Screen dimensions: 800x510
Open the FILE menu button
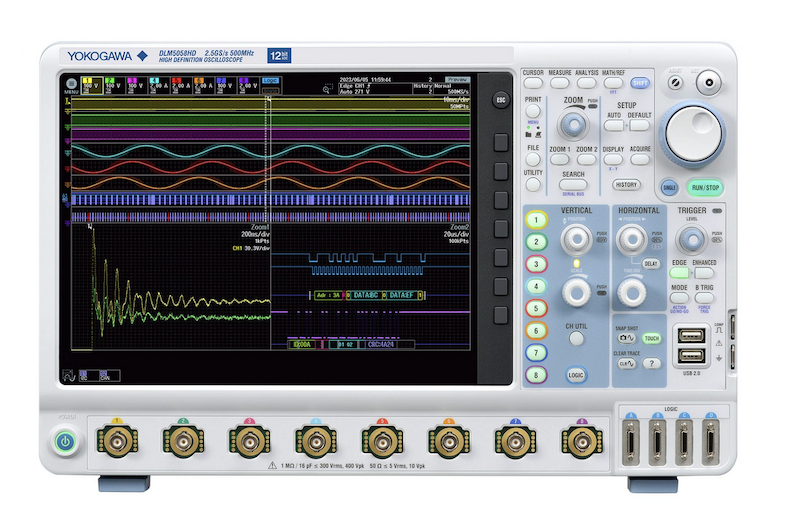click(x=533, y=160)
